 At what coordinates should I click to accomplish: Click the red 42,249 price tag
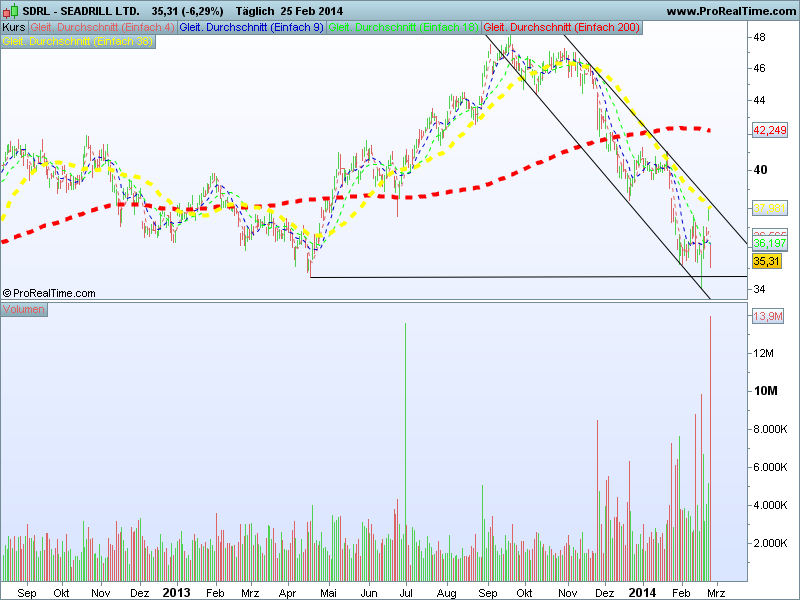[x=770, y=130]
